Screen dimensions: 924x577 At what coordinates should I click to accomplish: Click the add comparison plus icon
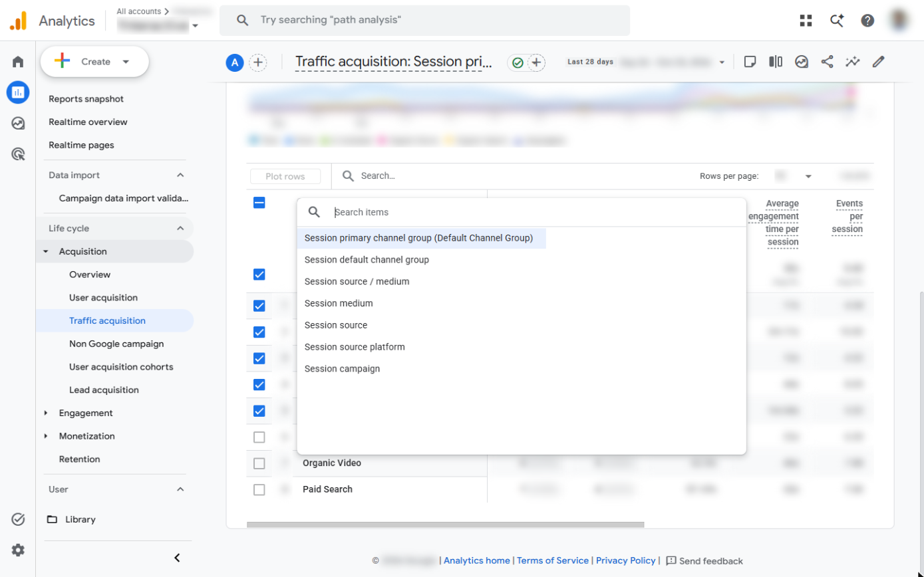257,62
